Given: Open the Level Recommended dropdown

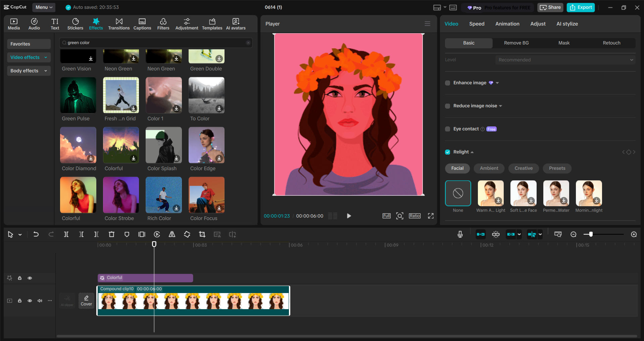Looking at the screenshot, I should coord(565,60).
